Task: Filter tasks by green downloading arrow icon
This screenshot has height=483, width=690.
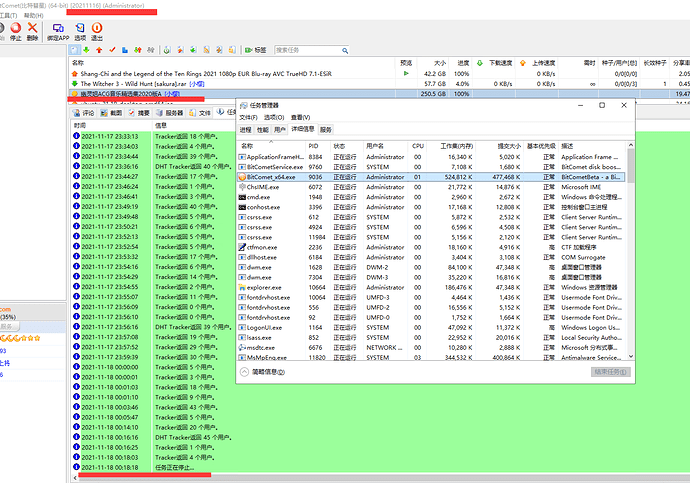Action: coord(86,50)
